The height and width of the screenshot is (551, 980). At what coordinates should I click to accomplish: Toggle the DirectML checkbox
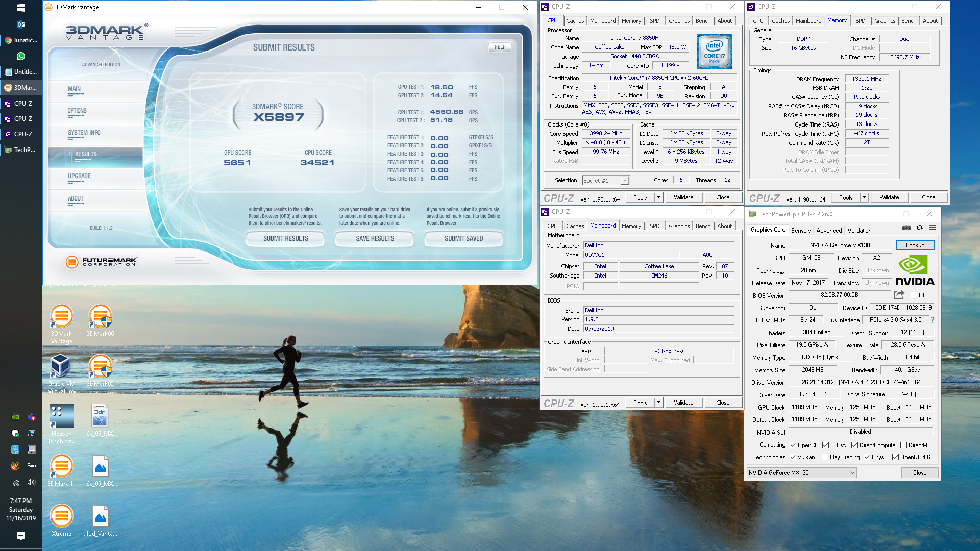pyautogui.click(x=903, y=445)
